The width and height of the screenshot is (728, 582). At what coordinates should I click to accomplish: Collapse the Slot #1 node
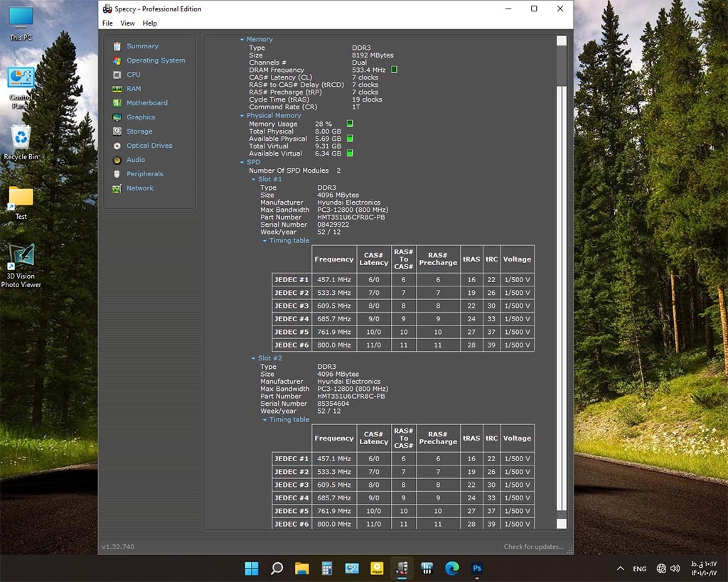click(x=253, y=179)
